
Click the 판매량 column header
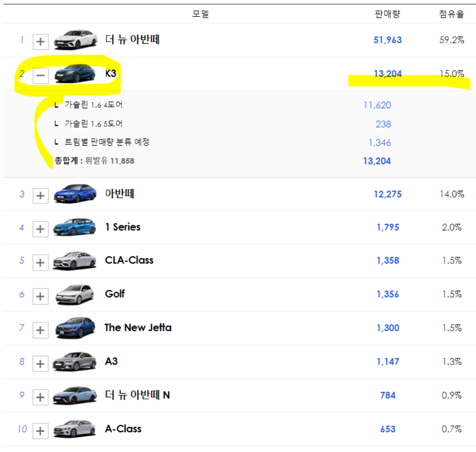tap(388, 14)
